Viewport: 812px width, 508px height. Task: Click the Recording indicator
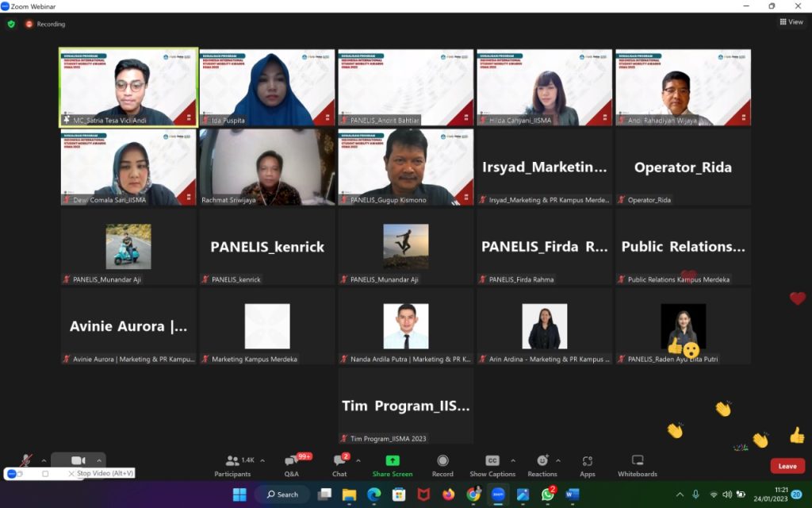click(x=45, y=24)
